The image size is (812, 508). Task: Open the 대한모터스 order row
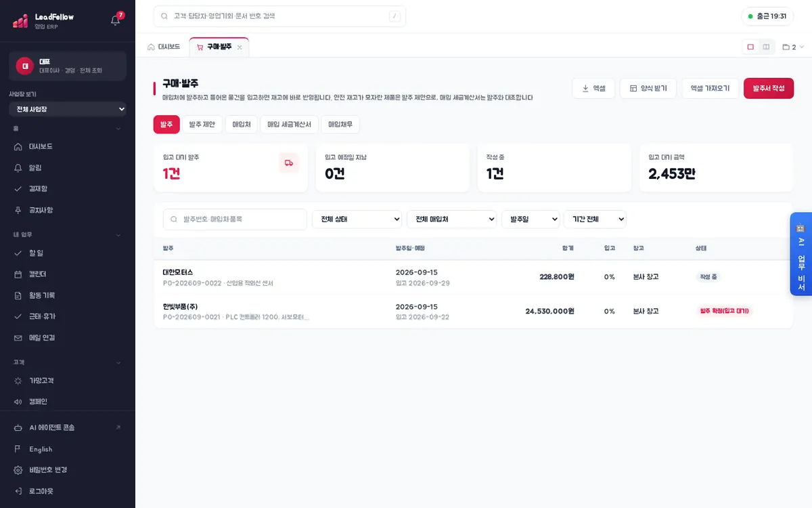click(473, 277)
